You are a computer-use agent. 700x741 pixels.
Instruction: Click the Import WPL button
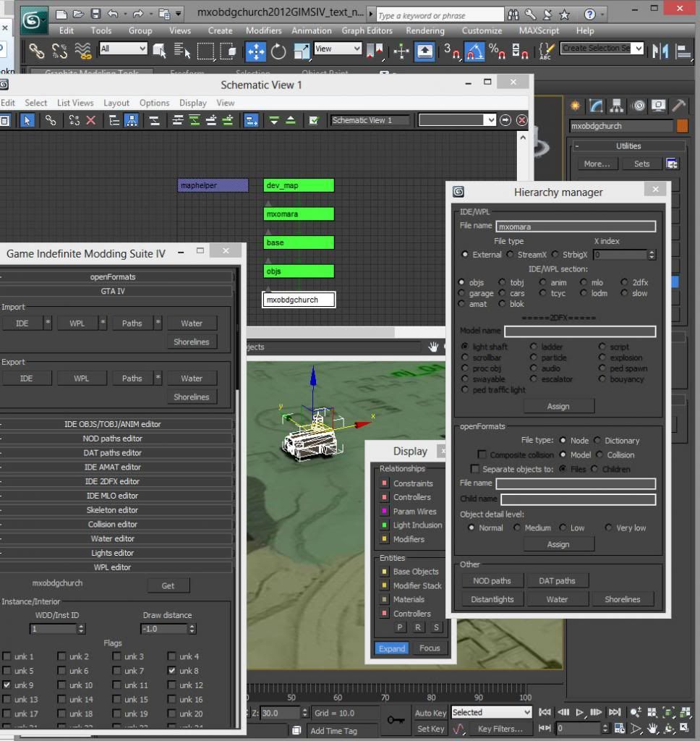(77, 323)
